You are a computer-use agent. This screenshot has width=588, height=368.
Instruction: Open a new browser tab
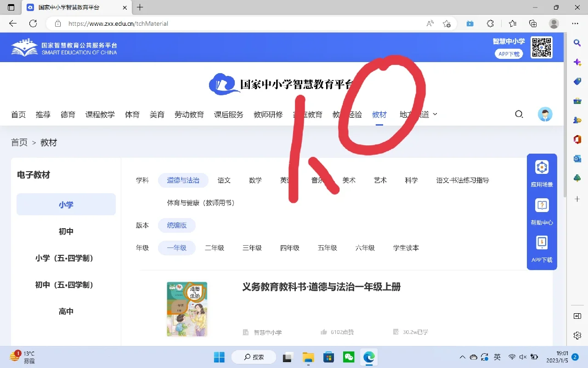tap(140, 7)
